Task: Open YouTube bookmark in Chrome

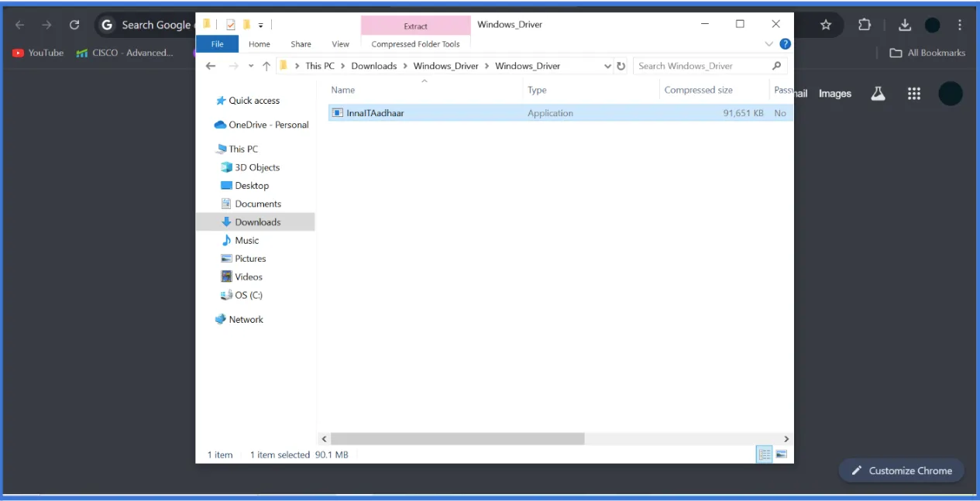Action: coord(38,53)
